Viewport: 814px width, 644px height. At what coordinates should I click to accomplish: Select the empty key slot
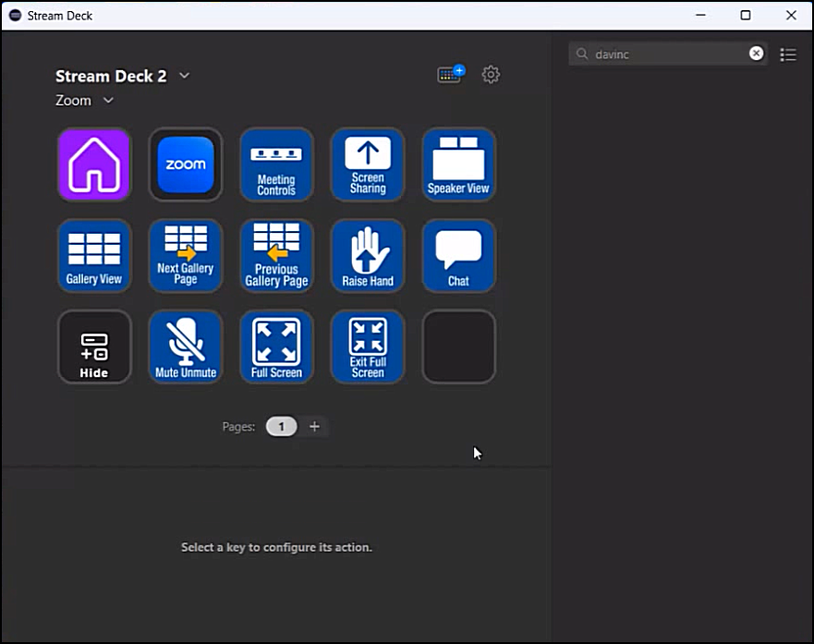pos(459,346)
